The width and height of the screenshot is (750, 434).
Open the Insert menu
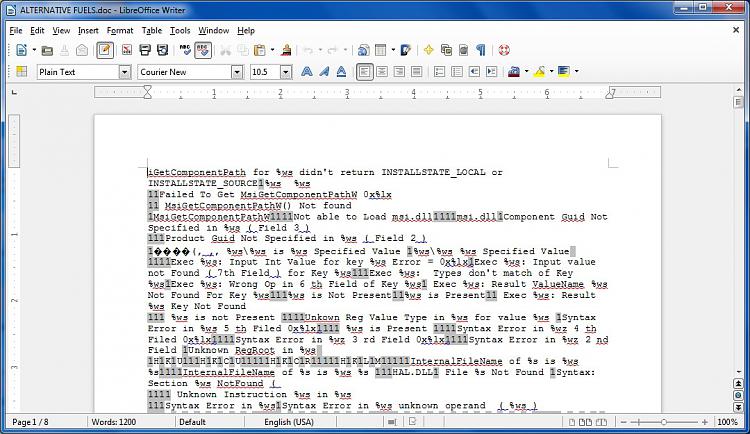(88, 31)
